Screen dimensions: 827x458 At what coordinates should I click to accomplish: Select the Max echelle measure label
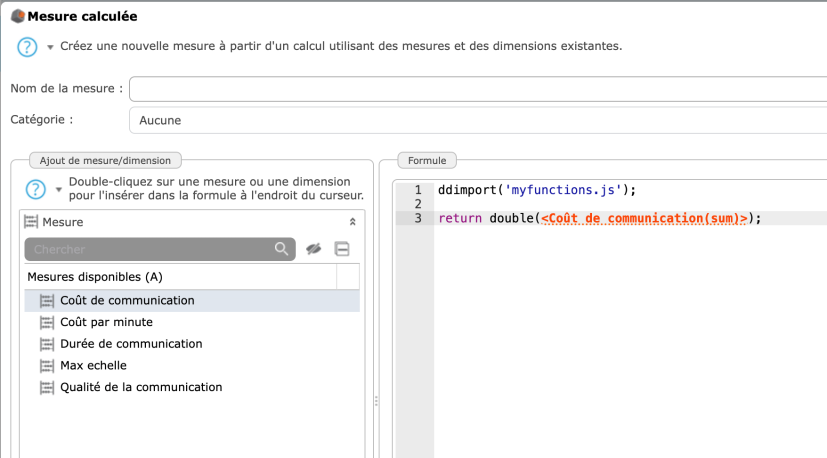pyautogui.click(x=93, y=366)
